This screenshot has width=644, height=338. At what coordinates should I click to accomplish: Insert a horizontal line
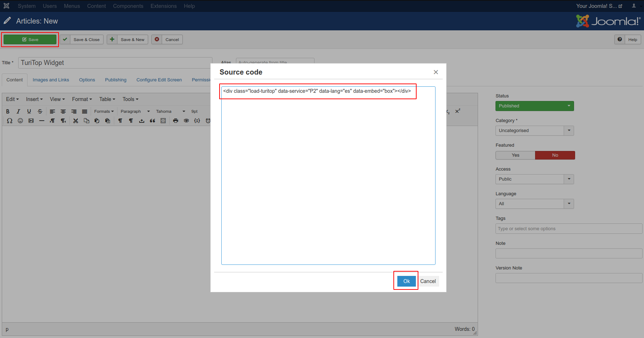click(42, 121)
